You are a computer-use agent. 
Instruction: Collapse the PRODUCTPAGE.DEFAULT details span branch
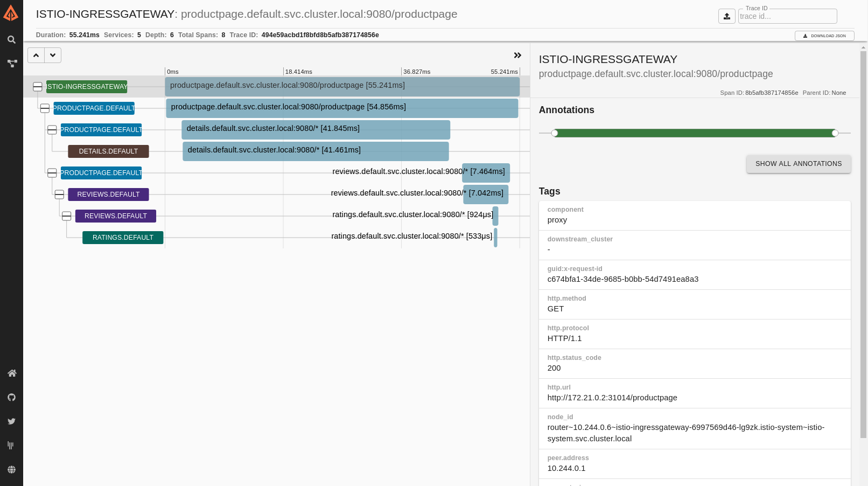pos(52,129)
